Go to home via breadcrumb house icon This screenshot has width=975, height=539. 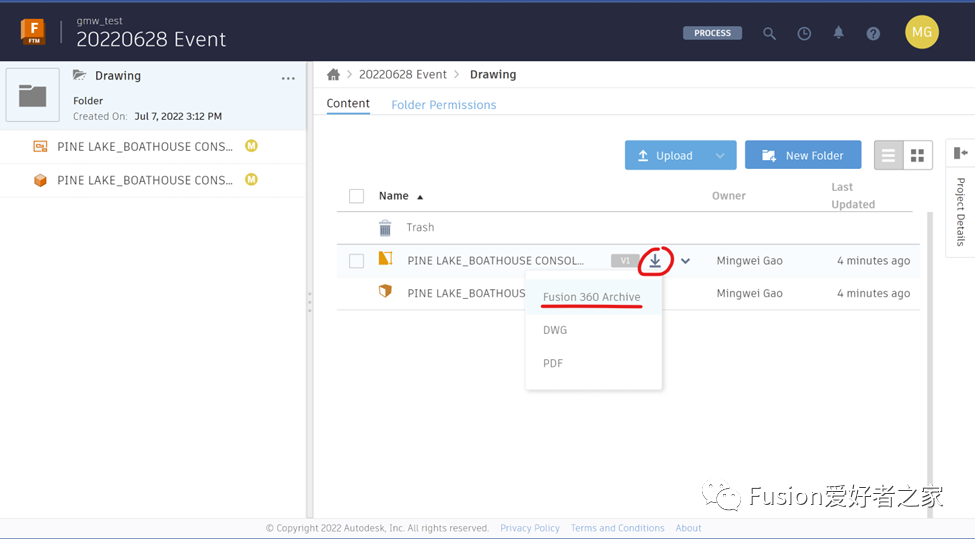point(333,75)
